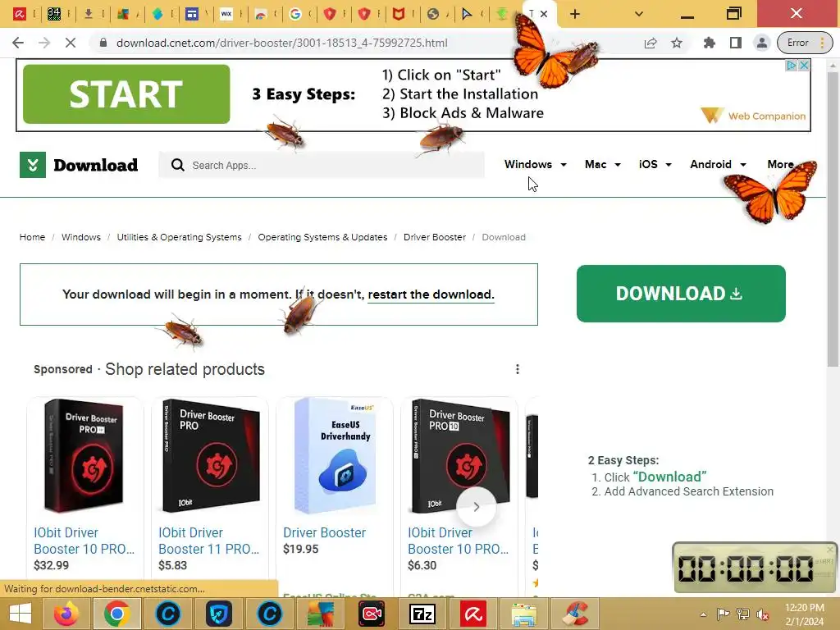Bookmark this page with the star icon
Viewport: 840px width, 630px height.
tap(677, 43)
